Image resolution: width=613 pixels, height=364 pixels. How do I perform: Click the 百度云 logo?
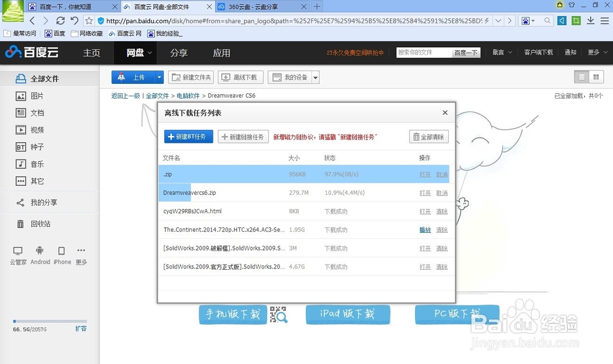32,52
